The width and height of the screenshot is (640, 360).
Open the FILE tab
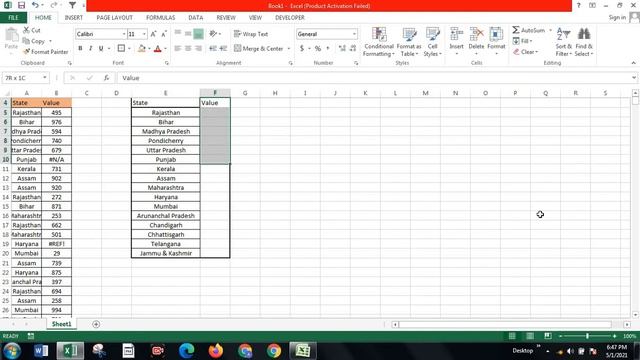click(13, 18)
